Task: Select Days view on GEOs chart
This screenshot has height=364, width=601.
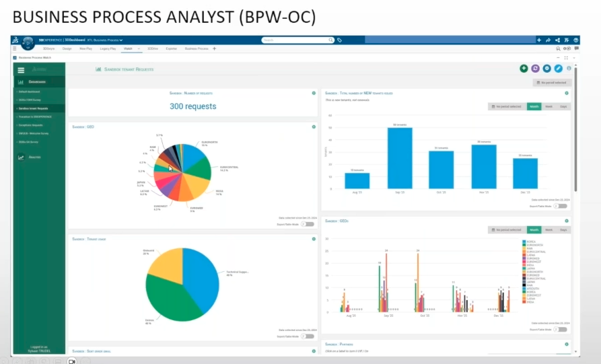Action: (563, 230)
